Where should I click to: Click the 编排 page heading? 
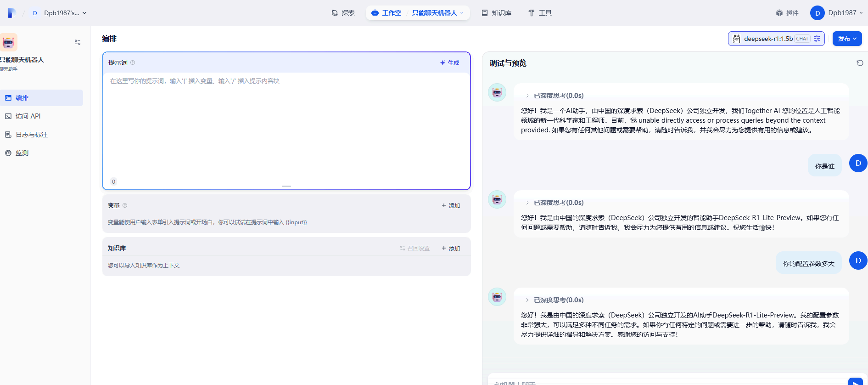[x=109, y=39]
